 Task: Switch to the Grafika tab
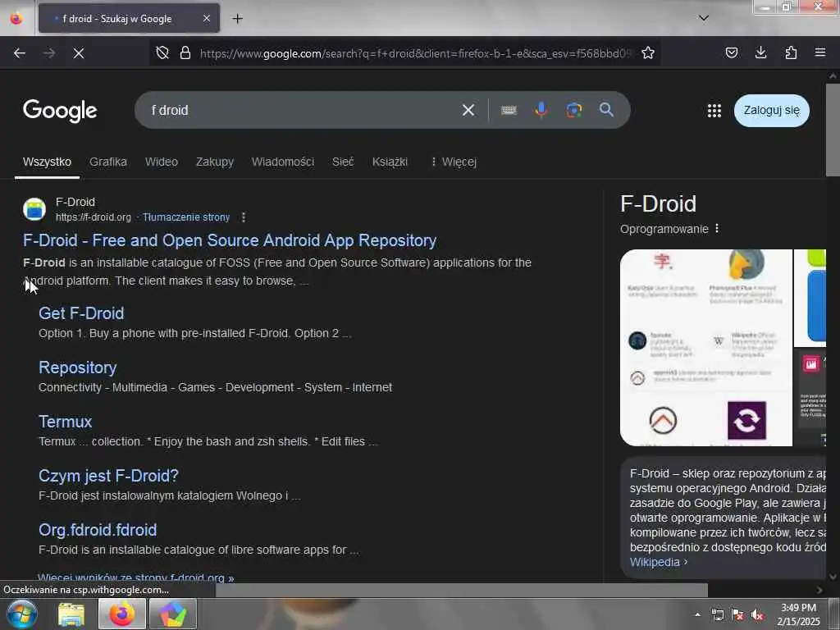click(x=108, y=162)
